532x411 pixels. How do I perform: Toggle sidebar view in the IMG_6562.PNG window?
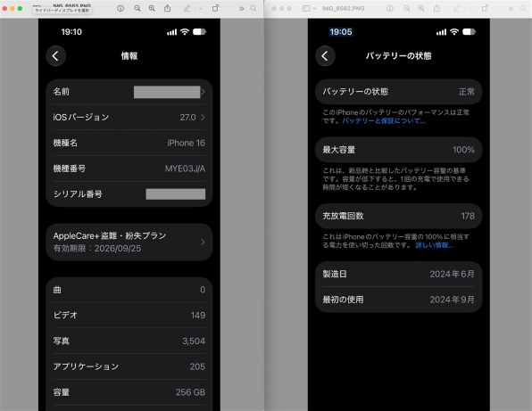coord(306,9)
